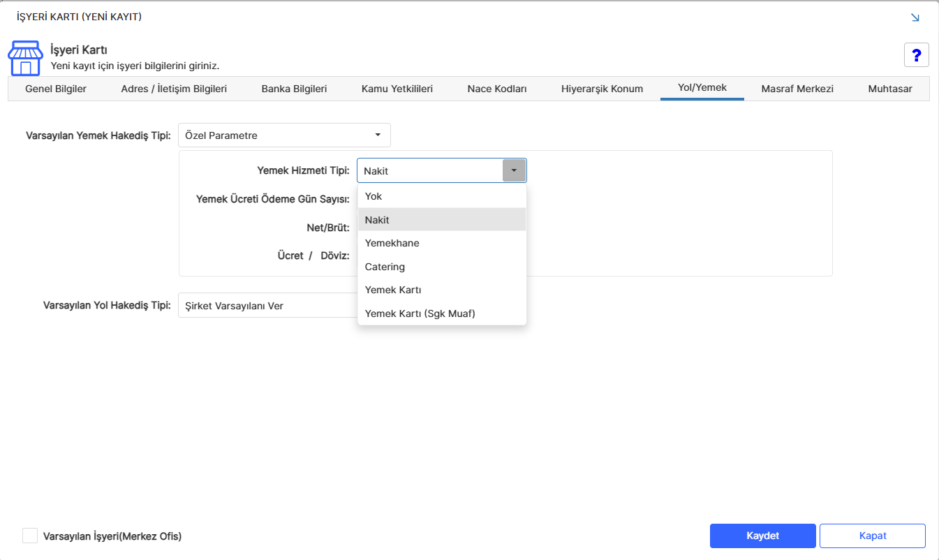Image resolution: width=939 pixels, height=560 pixels.
Task: Pick Yemekhane from the dropdown list
Action: [x=442, y=243]
